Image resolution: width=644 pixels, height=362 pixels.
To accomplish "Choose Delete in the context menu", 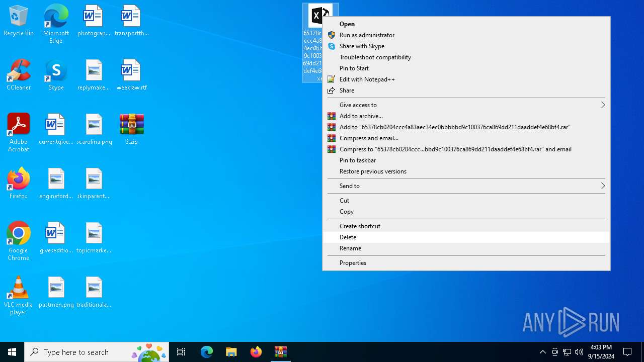I will coord(466,237).
